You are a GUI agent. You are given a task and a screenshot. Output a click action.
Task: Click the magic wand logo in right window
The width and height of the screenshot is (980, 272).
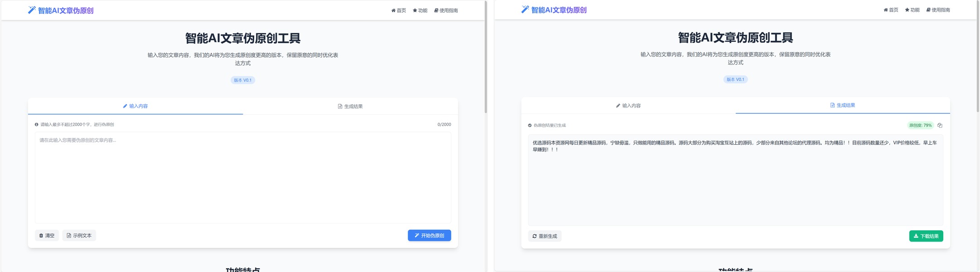point(525,10)
